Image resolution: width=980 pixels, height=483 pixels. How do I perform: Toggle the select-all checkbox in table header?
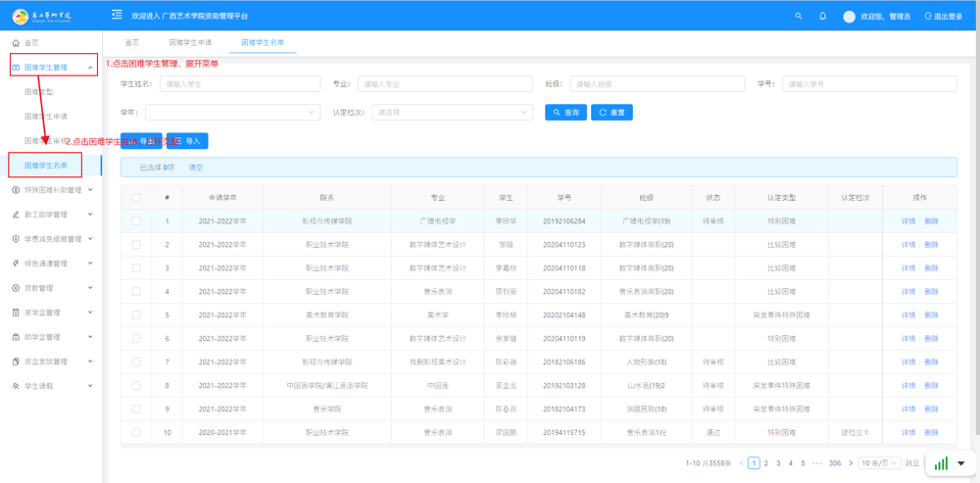click(x=136, y=198)
